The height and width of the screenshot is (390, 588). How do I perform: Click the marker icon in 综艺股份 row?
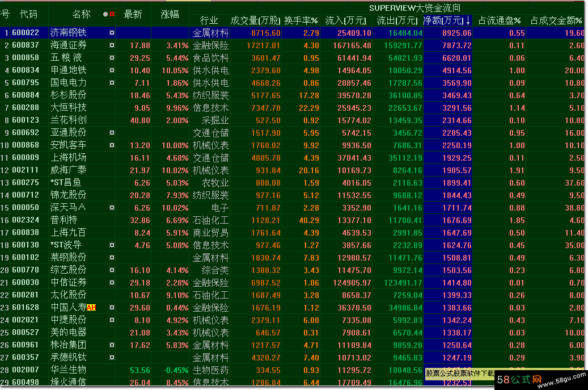tap(112, 270)
